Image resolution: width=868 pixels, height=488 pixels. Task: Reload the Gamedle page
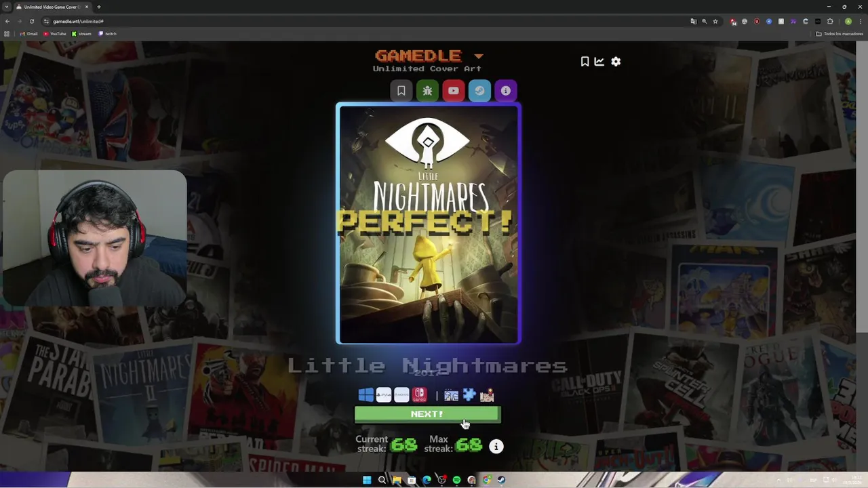31,21
